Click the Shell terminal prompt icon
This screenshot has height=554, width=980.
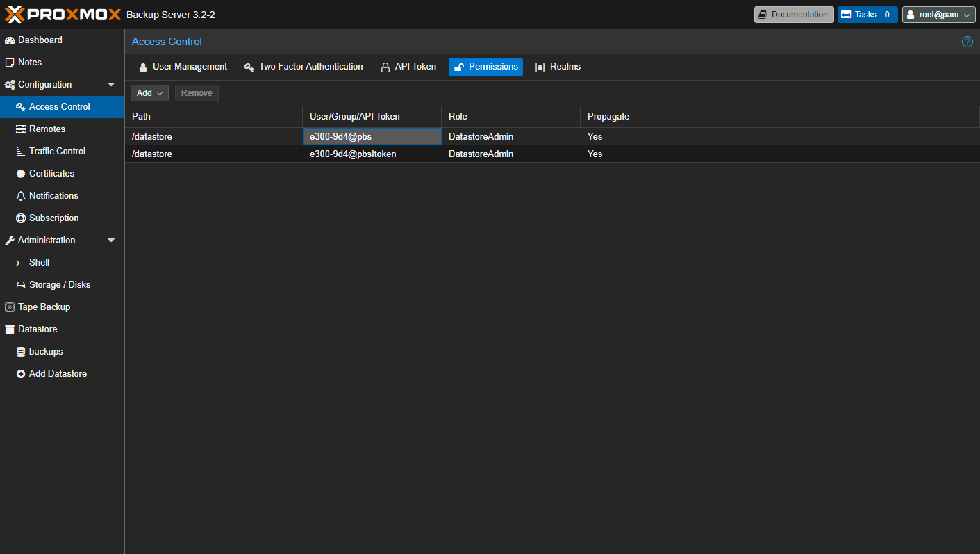tap(21, 263)
